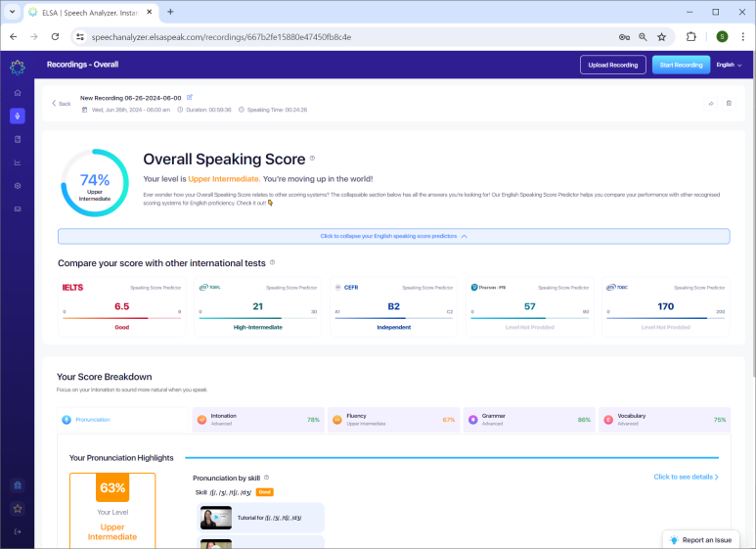Screen dimensions: 756x549
Task: Close the ELSA browser tab
Action: pos(150,12)
